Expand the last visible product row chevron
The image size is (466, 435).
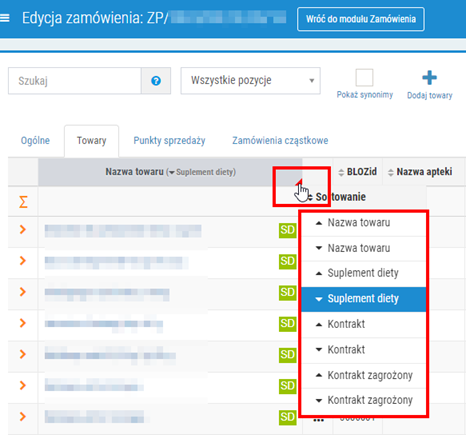[x=23, y=416]
